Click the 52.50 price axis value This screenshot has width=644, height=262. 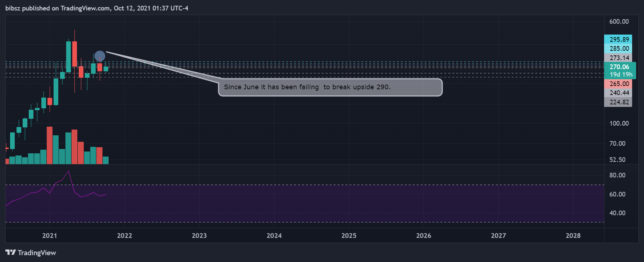point(617,160)
